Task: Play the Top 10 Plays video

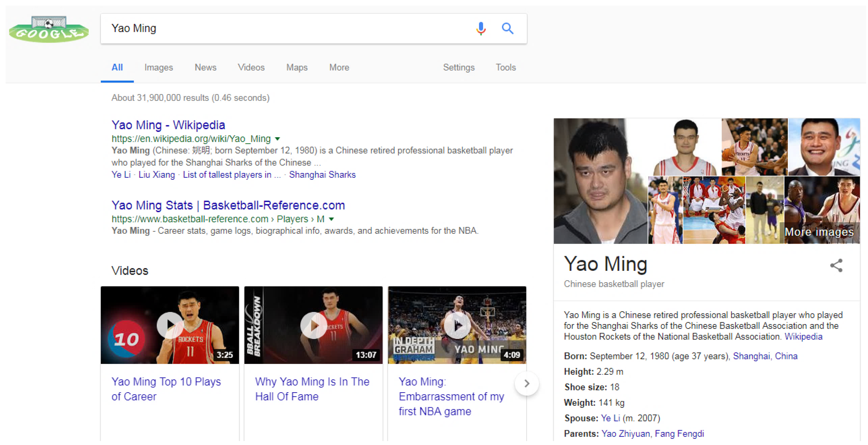Action: (x=170, y=325)
